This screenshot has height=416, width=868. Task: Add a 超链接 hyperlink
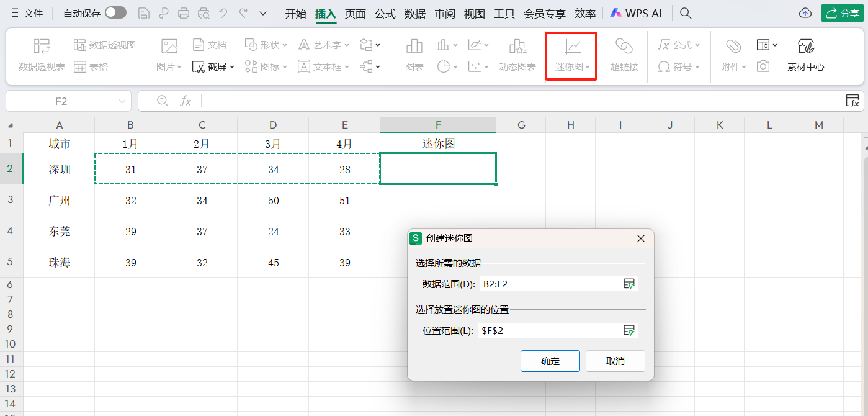coord(624,55)
